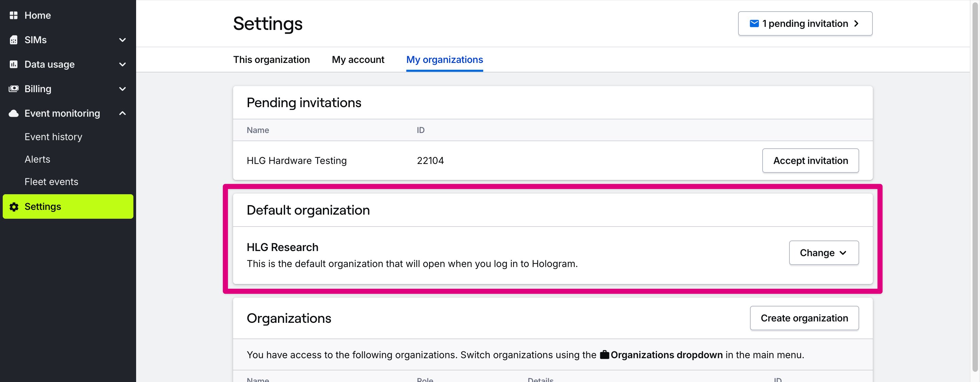Click the ID column header in Pending invitations
The width and height of the screenshot is (980, 382).
click(x=420, y=130)
